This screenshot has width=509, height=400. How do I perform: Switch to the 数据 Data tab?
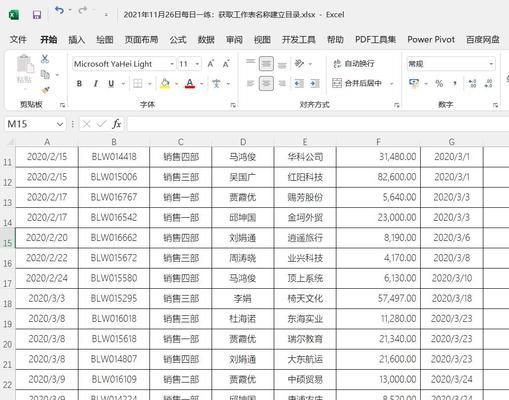click(x=206, y=39)
